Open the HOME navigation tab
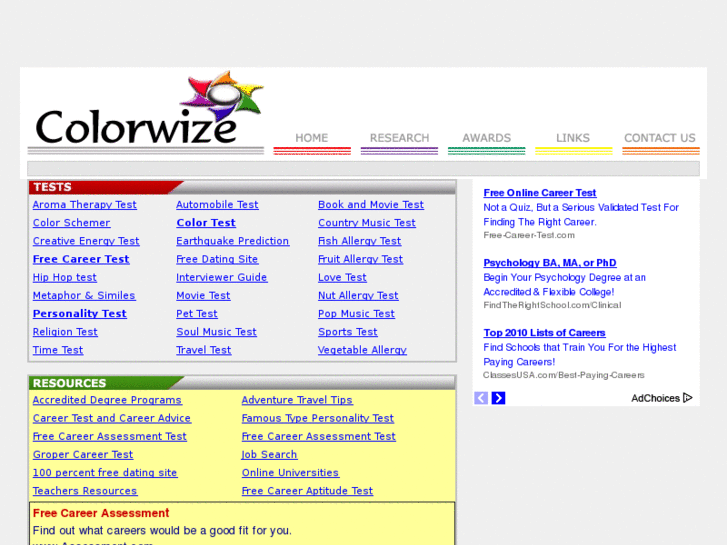727x545 pixels. [312, 138]
